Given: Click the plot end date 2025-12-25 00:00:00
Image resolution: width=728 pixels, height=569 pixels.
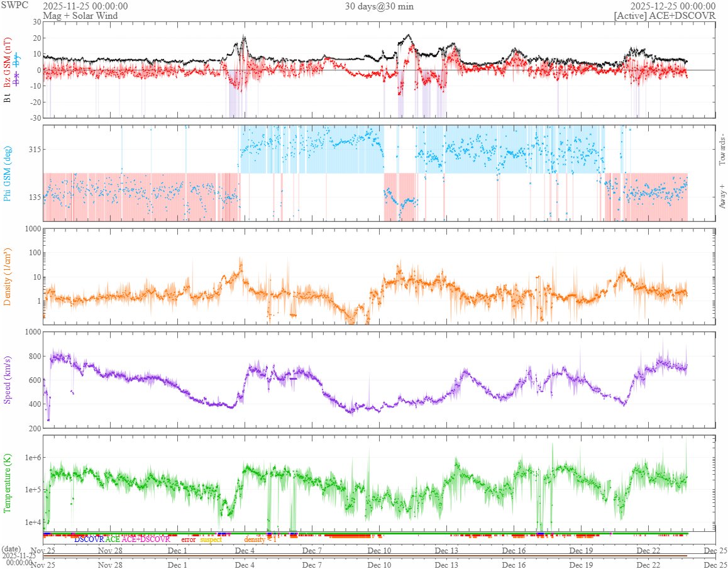Looking at the screenshot, I should tap(673, 6).
